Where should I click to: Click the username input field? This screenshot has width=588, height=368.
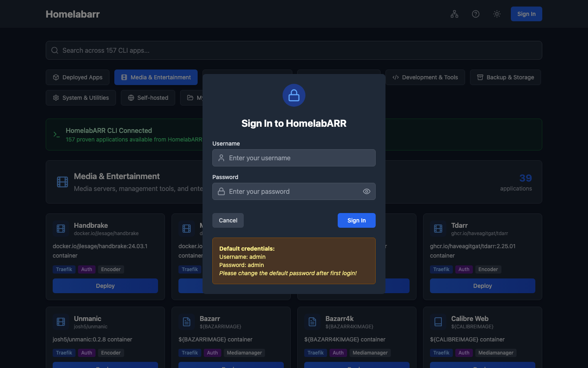294,157
